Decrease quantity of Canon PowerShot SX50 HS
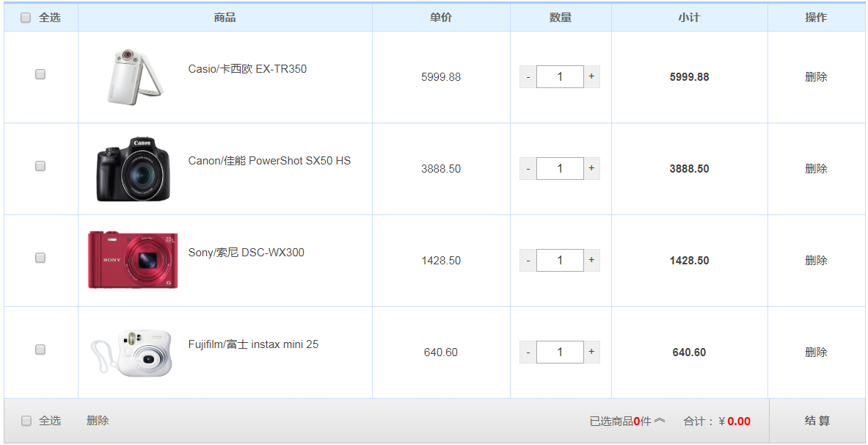 click(x=528, y=168)
